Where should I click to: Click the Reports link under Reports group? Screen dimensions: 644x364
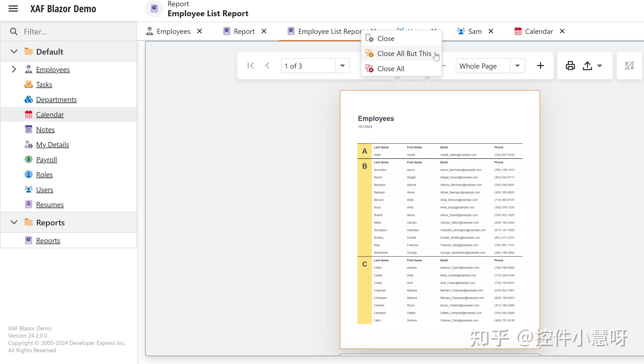click(x=48, y=240)
